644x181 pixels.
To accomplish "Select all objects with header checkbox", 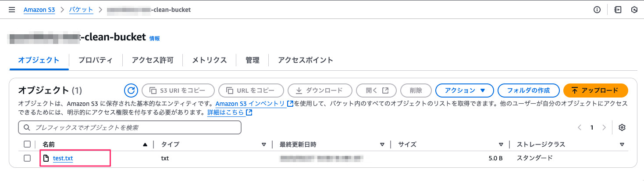I will pos(27,144).
